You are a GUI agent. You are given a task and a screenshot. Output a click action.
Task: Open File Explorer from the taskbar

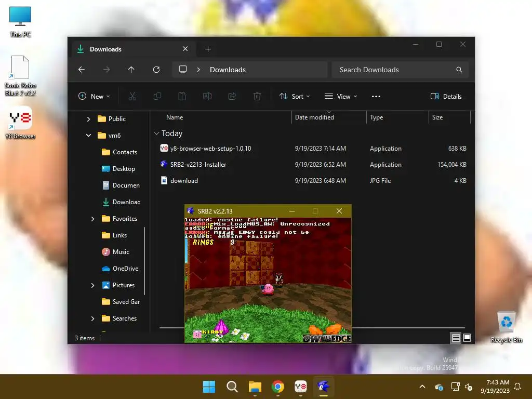click(255, 387)
